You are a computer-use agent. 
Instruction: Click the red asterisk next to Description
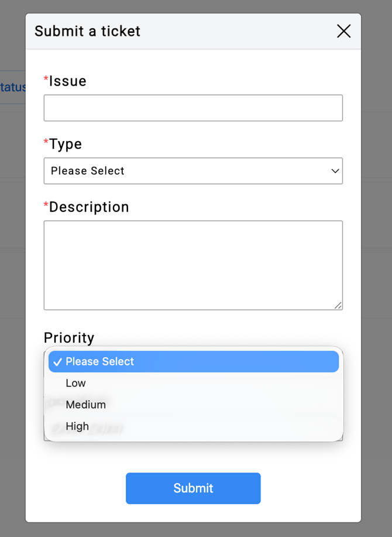click(46, 205)
